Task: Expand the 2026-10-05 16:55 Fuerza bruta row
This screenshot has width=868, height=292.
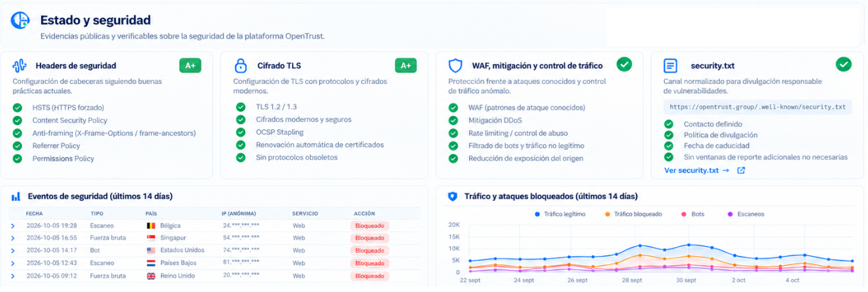Action: pos(12,238)
